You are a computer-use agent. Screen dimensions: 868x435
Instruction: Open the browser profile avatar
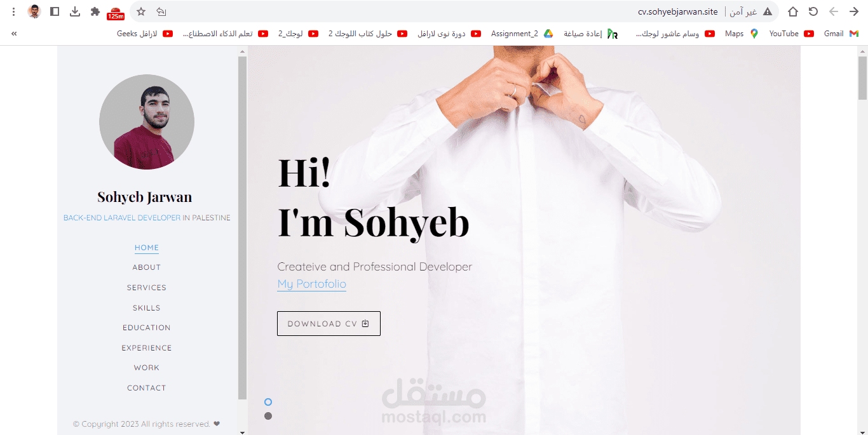pos(34,11)
